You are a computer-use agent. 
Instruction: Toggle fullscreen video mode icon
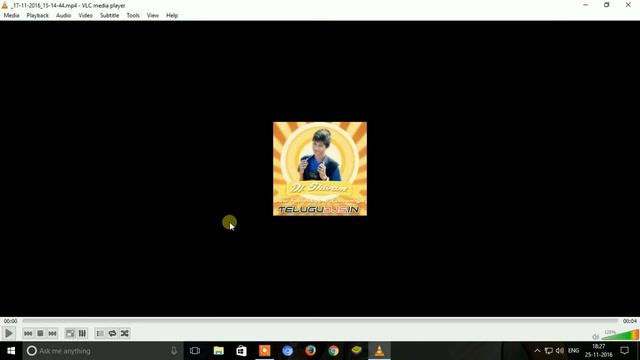point(70,333)
